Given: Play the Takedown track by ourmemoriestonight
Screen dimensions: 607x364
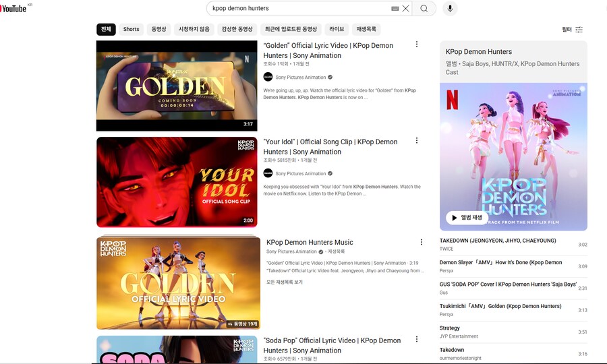Looking at the screenshot, I should click(513, 354).
